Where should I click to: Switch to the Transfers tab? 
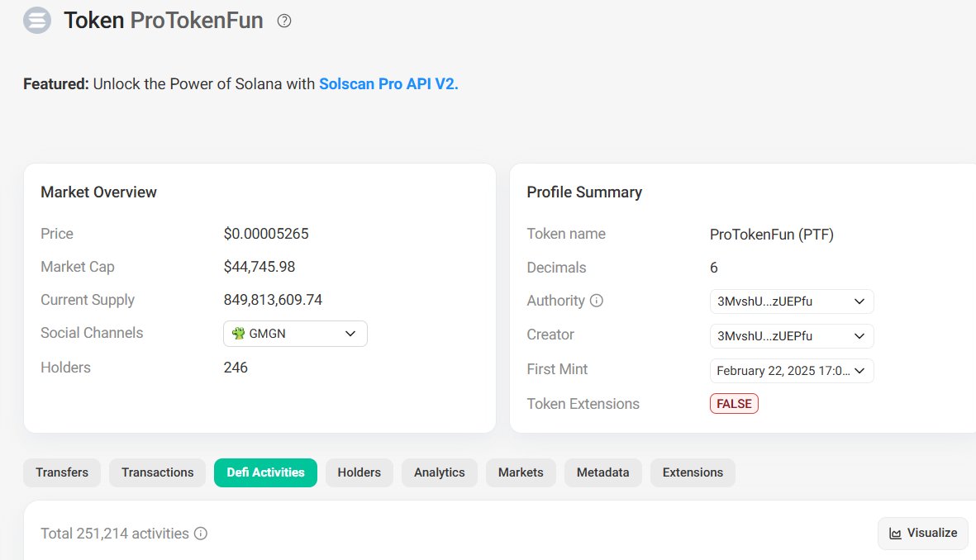(x=62, y=473)
